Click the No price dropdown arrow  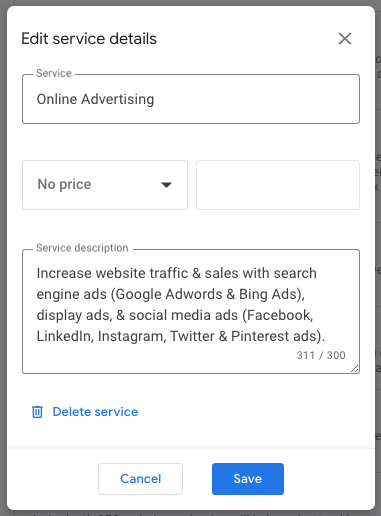[x=166, y=185]
